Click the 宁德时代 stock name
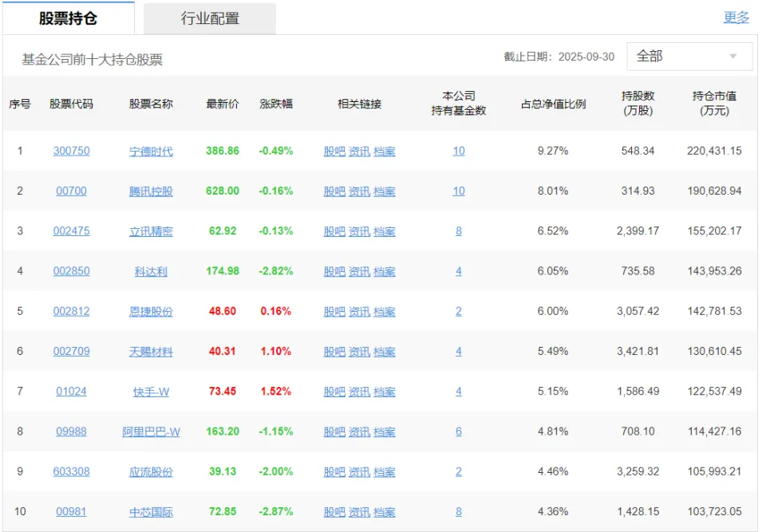This screenshot has height=532, width=766. tap(151, 152)
